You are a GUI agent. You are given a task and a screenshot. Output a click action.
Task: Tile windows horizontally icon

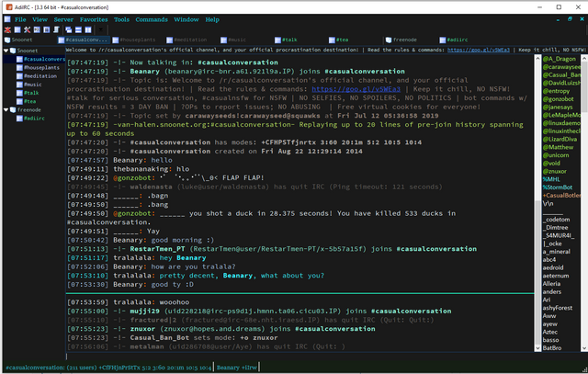pos(78,29)
